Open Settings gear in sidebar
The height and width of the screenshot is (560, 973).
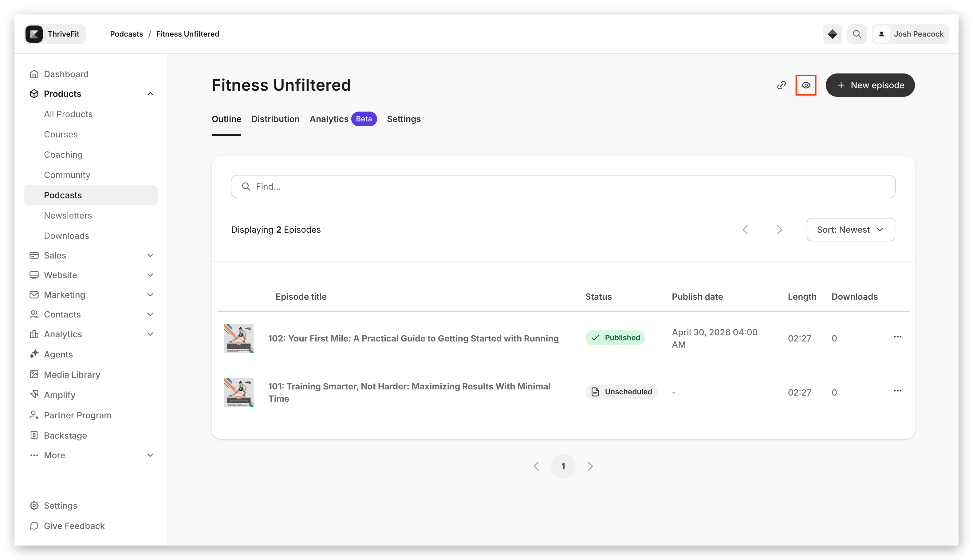click(x=34, y=505)
